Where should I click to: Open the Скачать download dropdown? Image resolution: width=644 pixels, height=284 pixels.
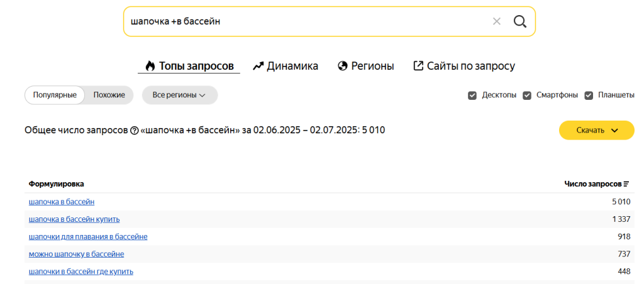(x=596, y=130)
